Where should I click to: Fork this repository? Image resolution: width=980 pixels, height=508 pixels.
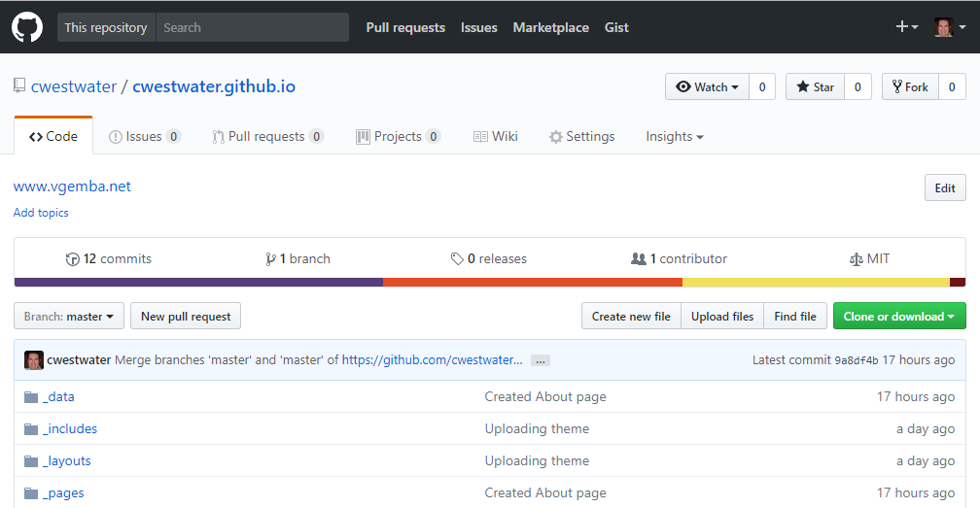(910, 86)
